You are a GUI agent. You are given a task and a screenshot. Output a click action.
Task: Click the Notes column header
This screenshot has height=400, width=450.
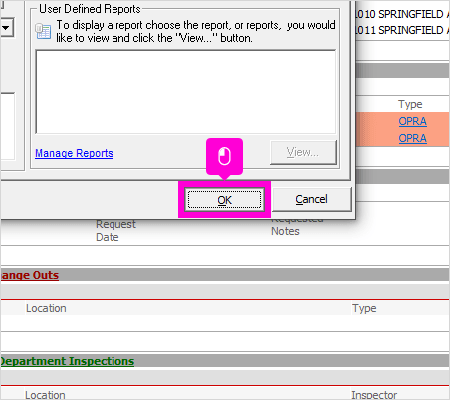(285, 231)
